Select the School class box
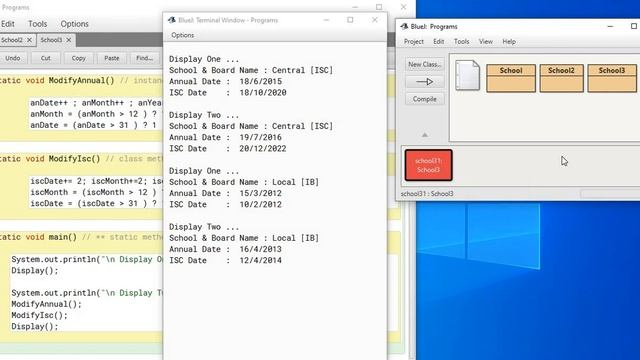Screen dimensions: 640x360 coord(511,78)
